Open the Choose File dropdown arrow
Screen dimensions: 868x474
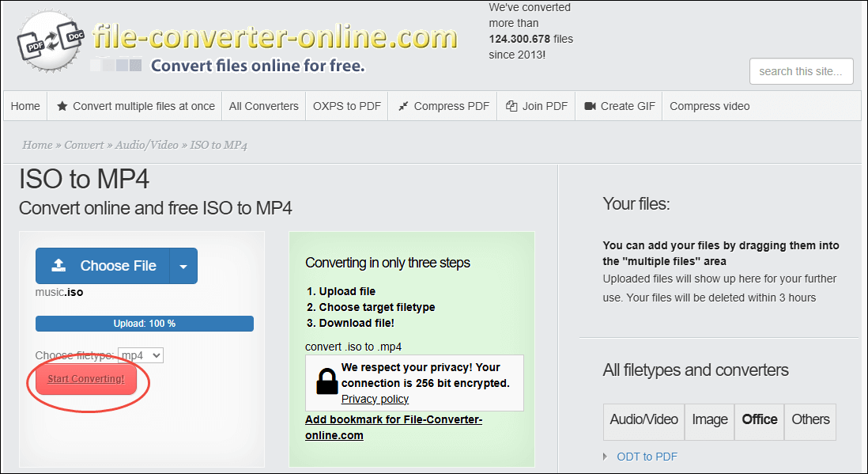183,266
